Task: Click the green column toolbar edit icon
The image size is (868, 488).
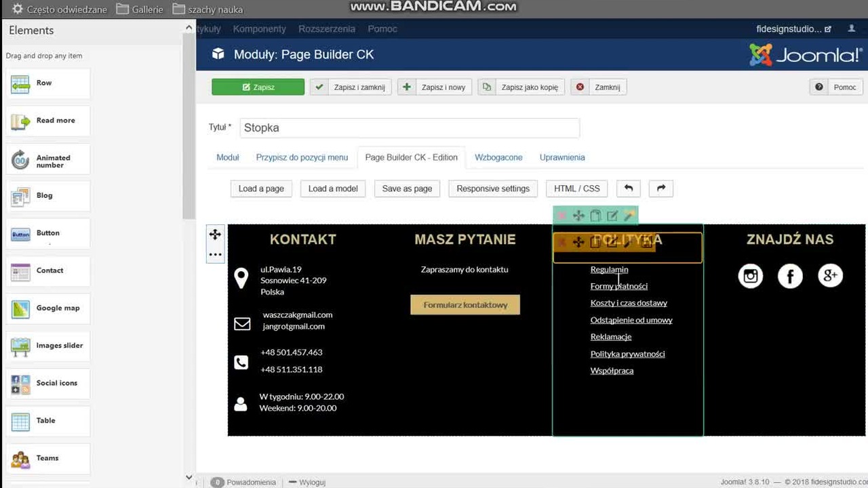Action: [612, 216]
